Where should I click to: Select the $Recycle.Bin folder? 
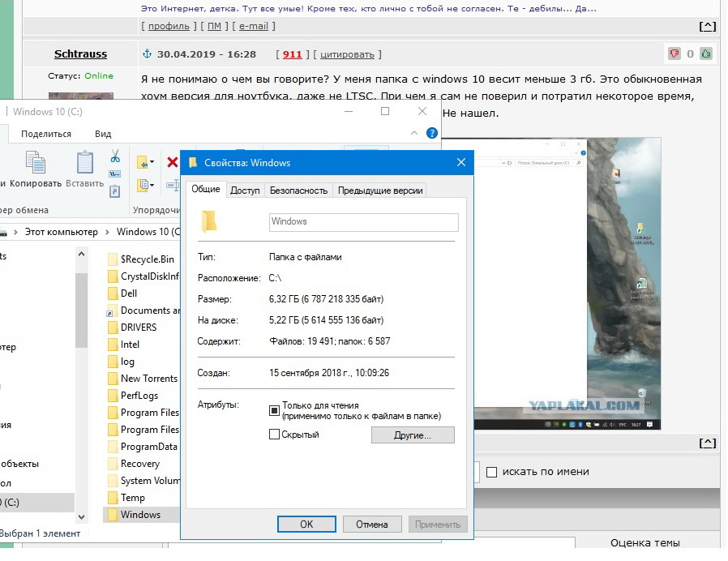pos(141,259)
